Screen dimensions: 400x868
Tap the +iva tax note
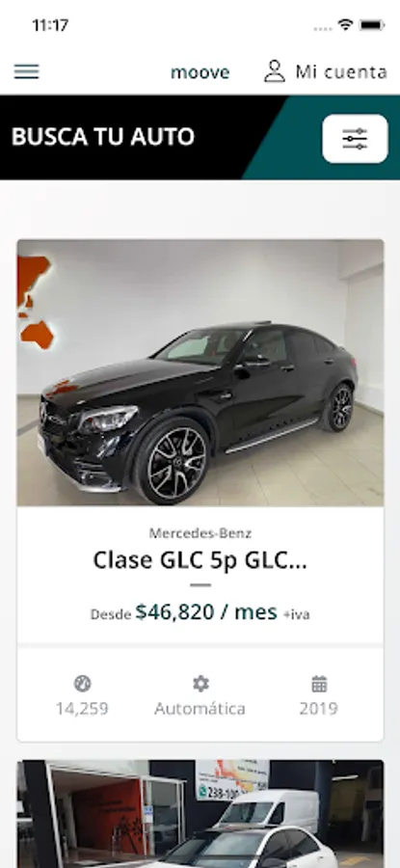(297, 614)
